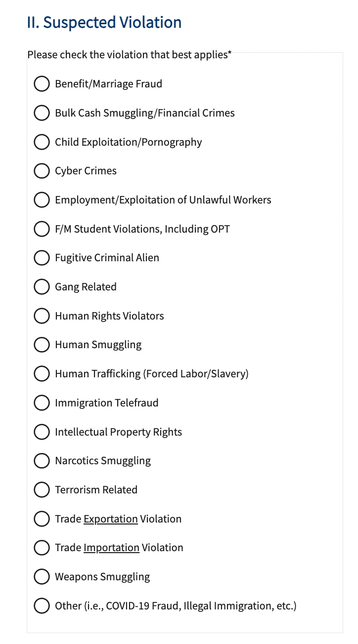Select the Benefit/Marriage Fraud radio button
This screenshot has width=358, height=644.
[42, 84]
